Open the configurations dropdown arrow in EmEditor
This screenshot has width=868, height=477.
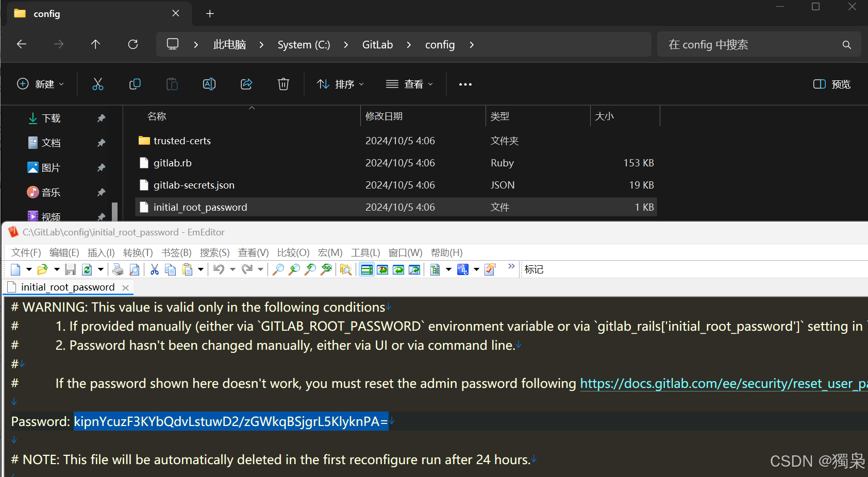[x=448, y=269]
